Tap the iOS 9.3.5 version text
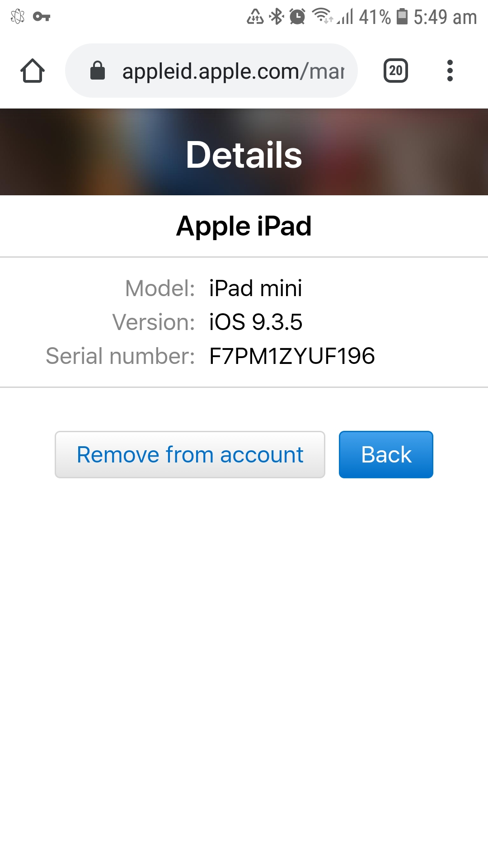Screen dimensions: 488x868 [256, 322]
